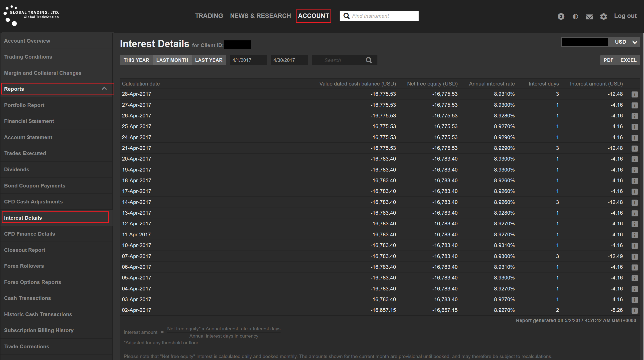Open the settings gear icon
644x360 pixels.
coord(604,16)
